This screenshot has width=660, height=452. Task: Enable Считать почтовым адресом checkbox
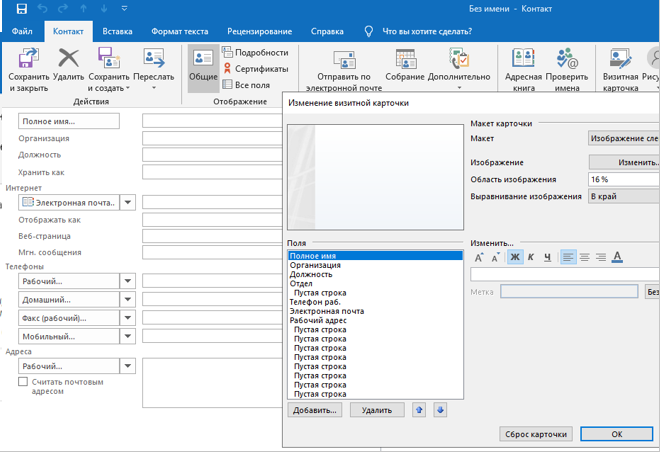pos(23,382)
